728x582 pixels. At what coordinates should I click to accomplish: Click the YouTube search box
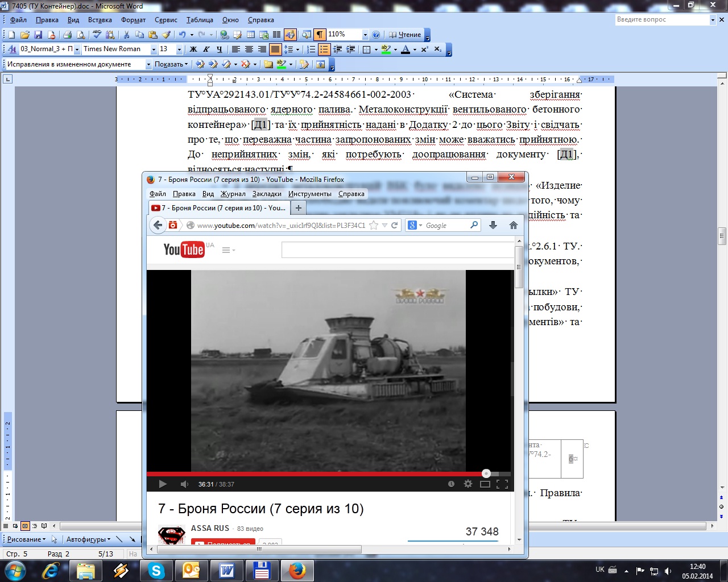(x=398, y=250)
